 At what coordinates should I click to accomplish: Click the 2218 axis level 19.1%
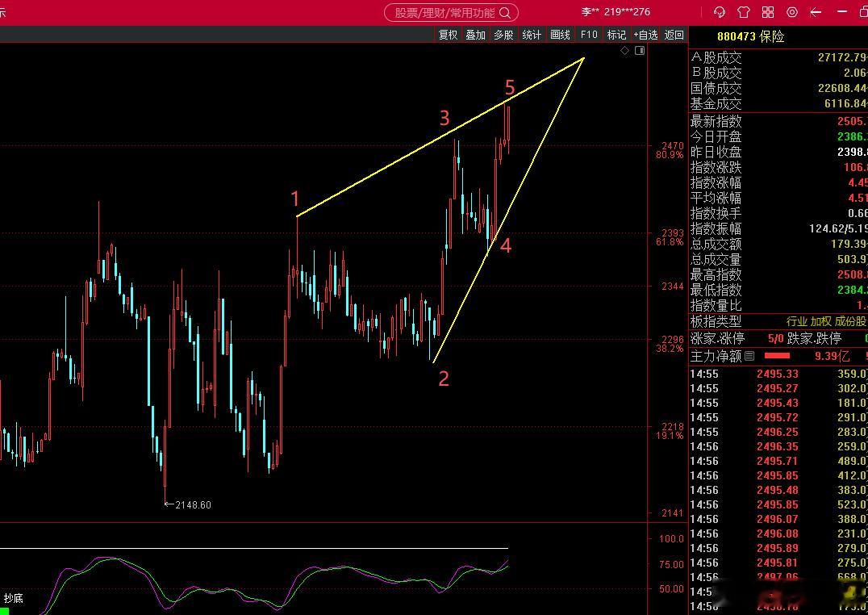point(670,431)
